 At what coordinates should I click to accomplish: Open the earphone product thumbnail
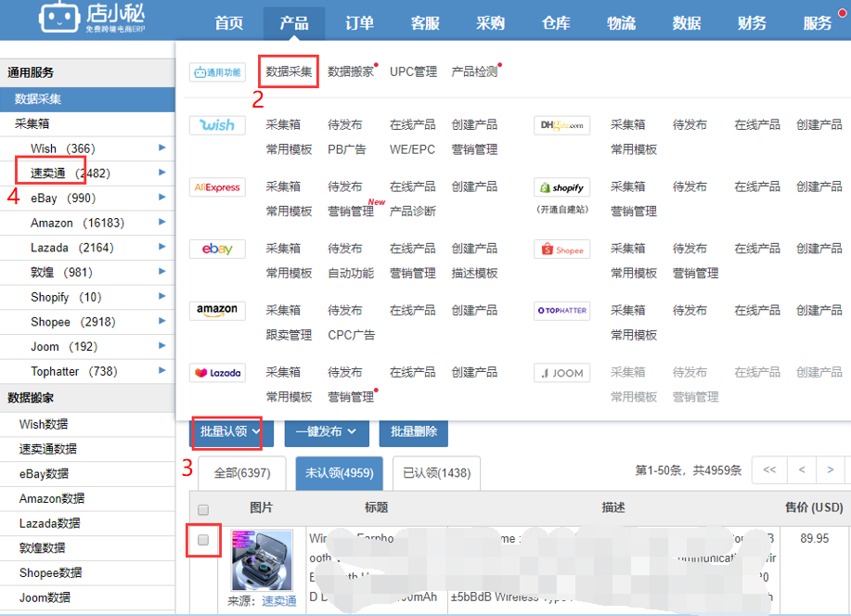coord(262,560)
